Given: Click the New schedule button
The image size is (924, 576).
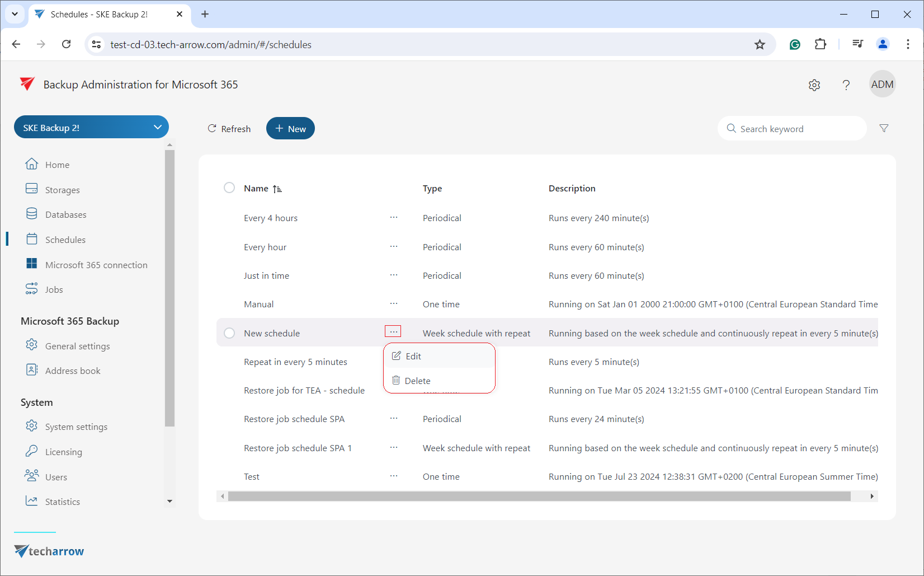Looking at the screenshot, I should pos(290,129).
